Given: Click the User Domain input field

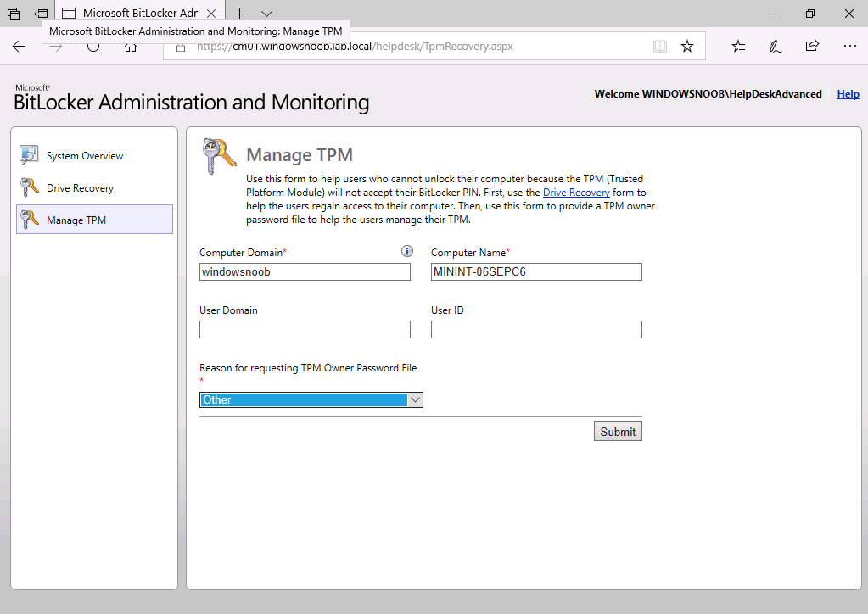Looking at the screenshot, I should (305, 329).
